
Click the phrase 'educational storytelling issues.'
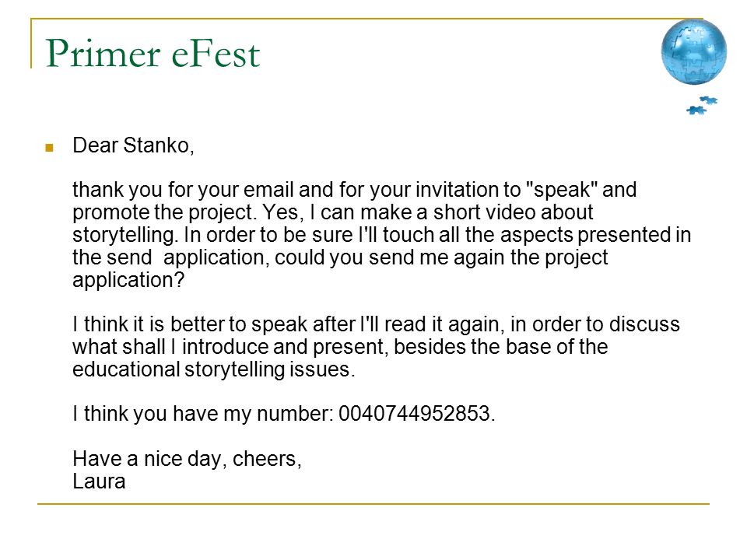click(214, 369)
